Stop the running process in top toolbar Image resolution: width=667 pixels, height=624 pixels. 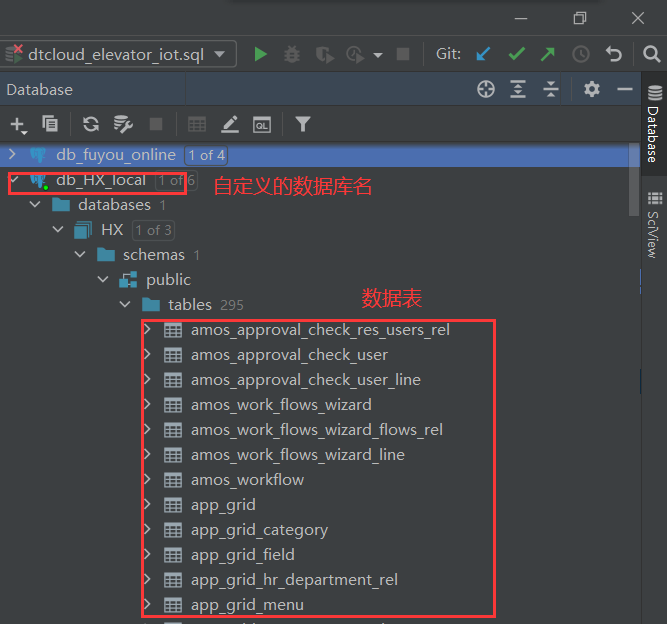[403, 54]
